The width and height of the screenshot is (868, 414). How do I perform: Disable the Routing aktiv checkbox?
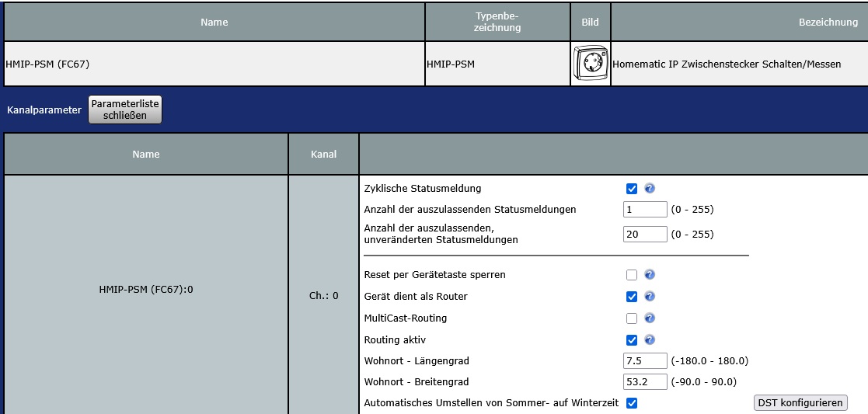[632, 340]
